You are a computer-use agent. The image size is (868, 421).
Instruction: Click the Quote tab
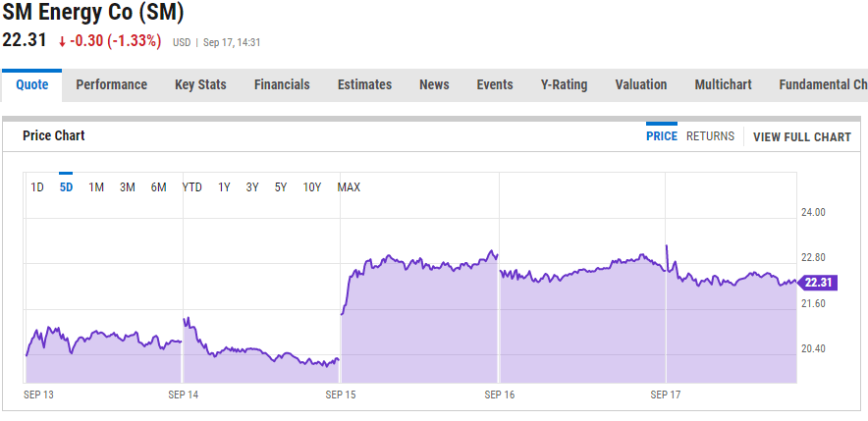[31, 85]
